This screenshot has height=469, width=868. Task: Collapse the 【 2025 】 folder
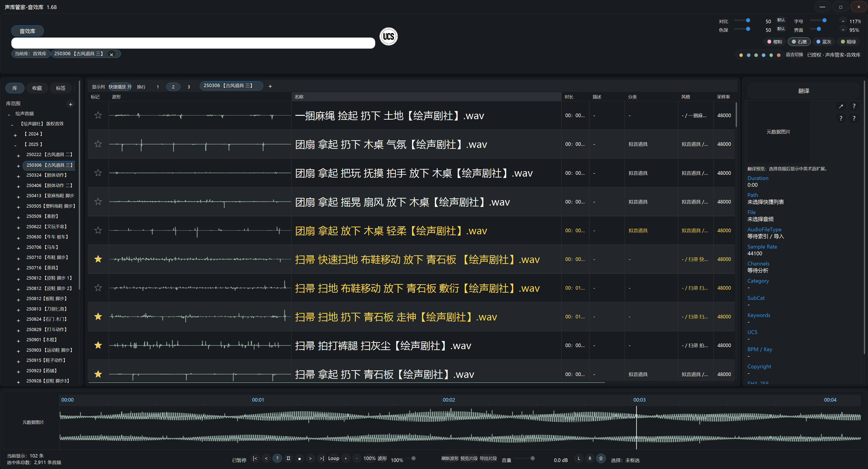(15, 145)
